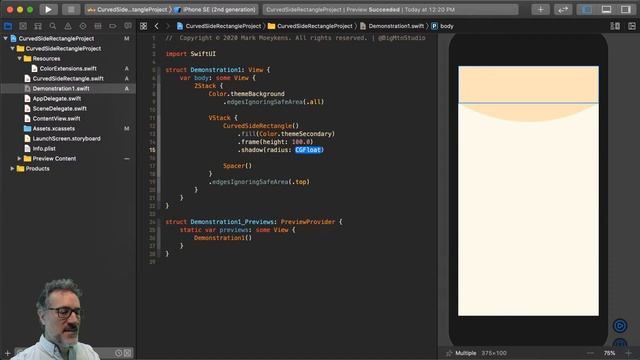
Task: Open the Report navigator
Action: pyautogui.click(x=128, y=26)
